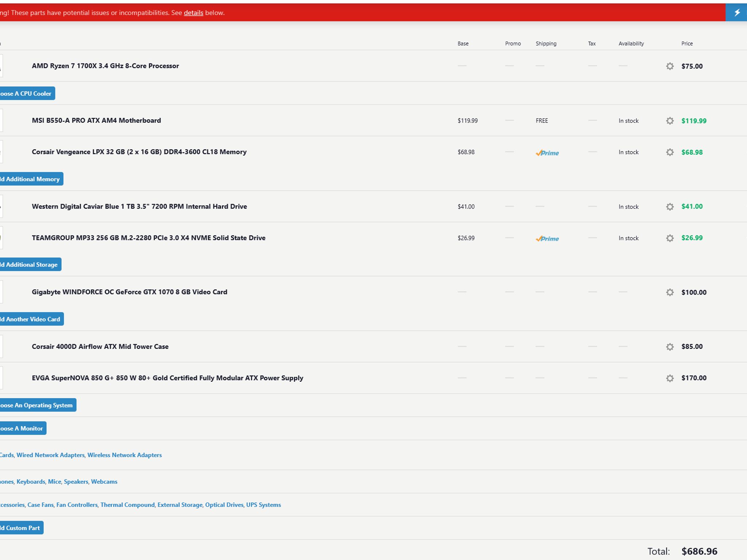
Task: Open Thermal Compound category link
Action: point(128,505)
